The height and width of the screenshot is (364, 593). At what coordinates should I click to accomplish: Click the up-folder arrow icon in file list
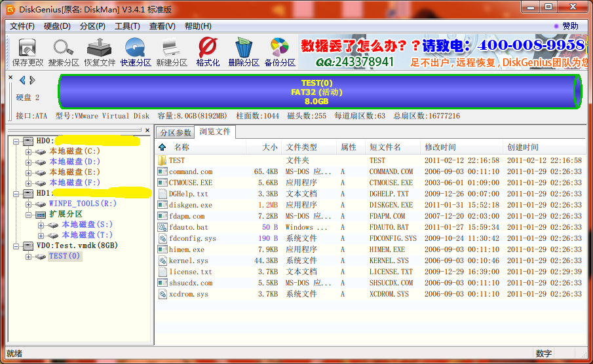pos(163,147)
